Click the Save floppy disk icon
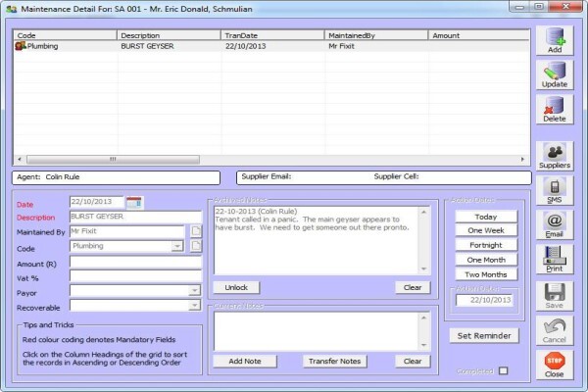The image size is (588, 392). [x=555, y=296]
